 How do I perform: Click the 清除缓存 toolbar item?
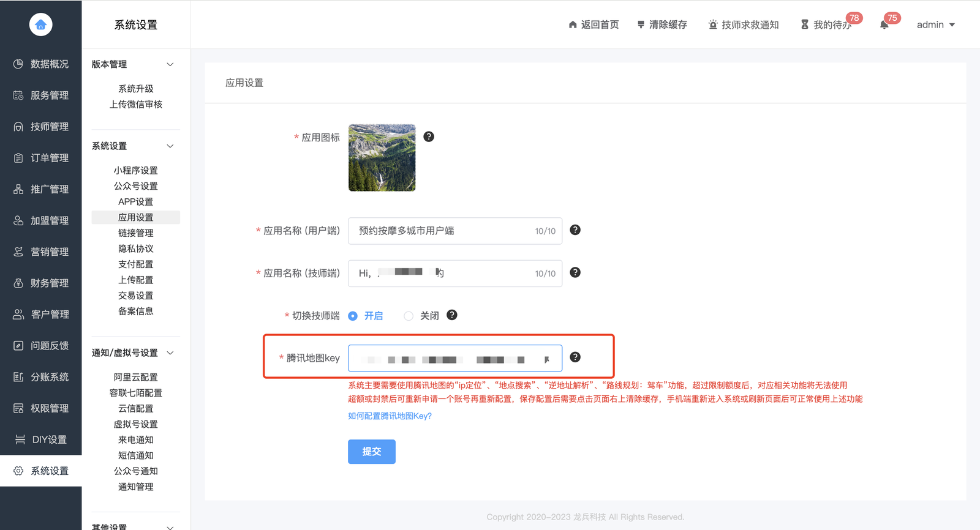(662, 25)
